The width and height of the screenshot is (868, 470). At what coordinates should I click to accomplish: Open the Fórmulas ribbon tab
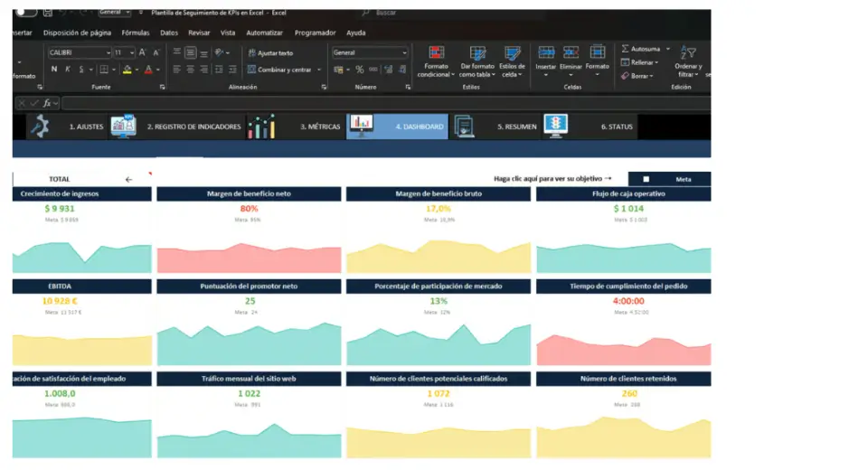tap(136, 33)
